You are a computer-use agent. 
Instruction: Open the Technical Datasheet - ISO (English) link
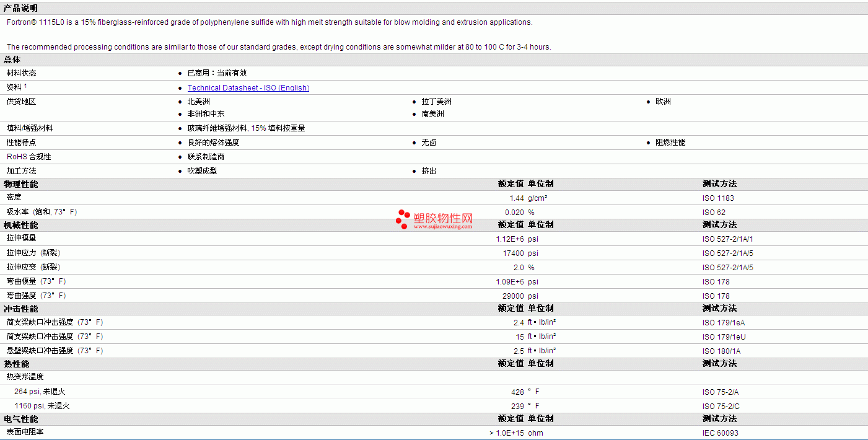(x=248, y=88)
